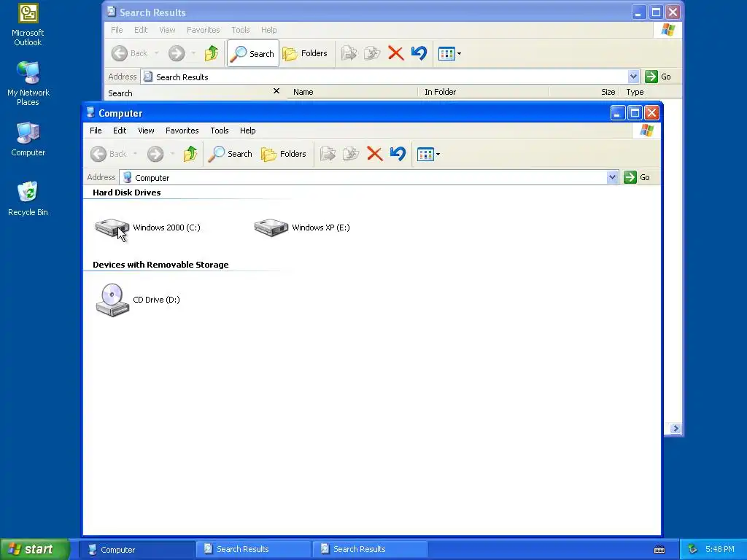Screen dimensions: 747x560
Task: Click Forward arrow in Search Results window
Action: tap(177, 53)
